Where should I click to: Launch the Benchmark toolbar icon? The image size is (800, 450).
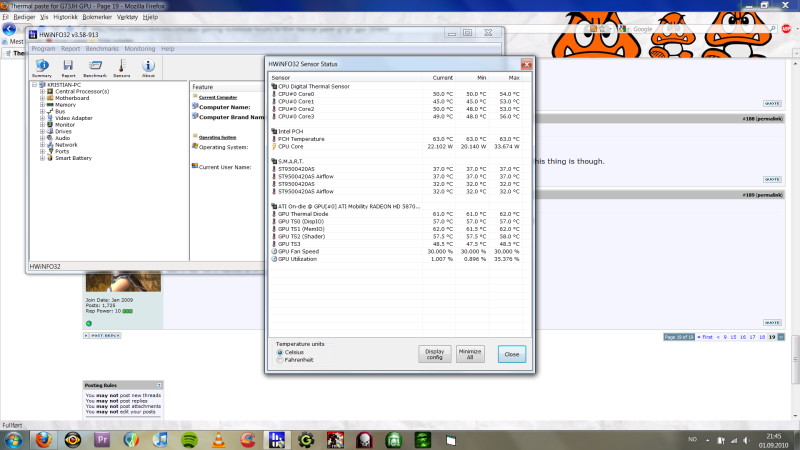point(95,68)
